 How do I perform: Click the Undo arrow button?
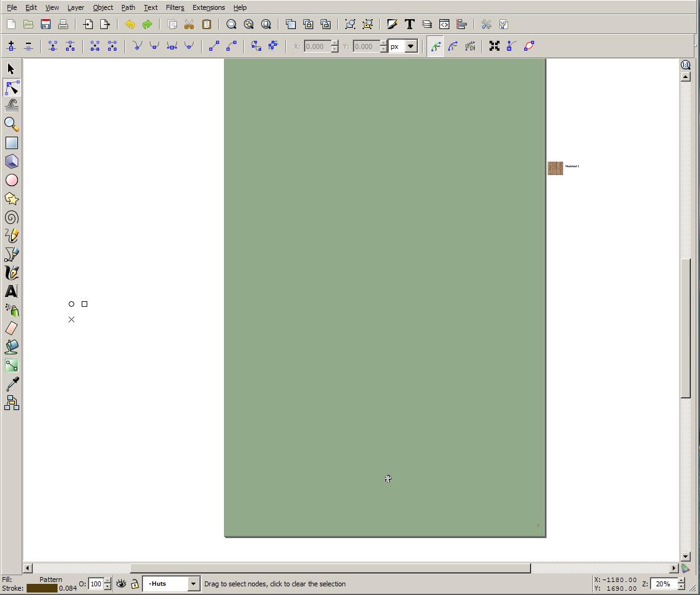point(130,24)
